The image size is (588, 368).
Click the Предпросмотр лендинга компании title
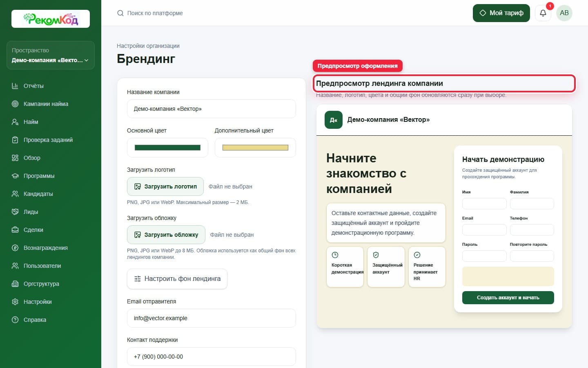click(x=379, y=83)
